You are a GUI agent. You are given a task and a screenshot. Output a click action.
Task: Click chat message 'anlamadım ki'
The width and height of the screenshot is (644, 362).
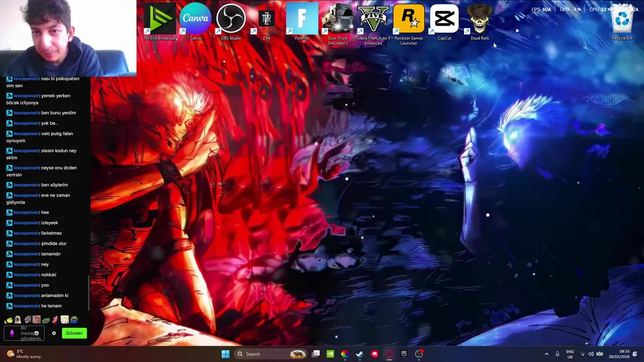tap(55, 296)
